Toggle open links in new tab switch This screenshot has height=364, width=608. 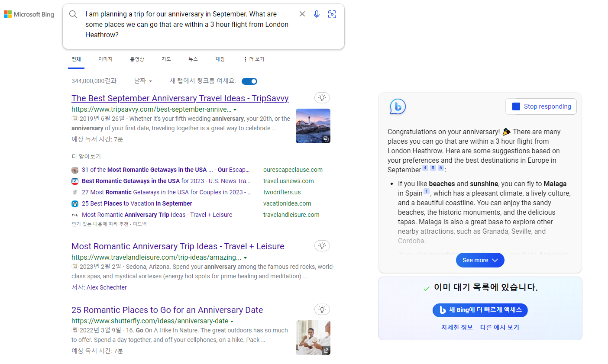coord(249,81)
